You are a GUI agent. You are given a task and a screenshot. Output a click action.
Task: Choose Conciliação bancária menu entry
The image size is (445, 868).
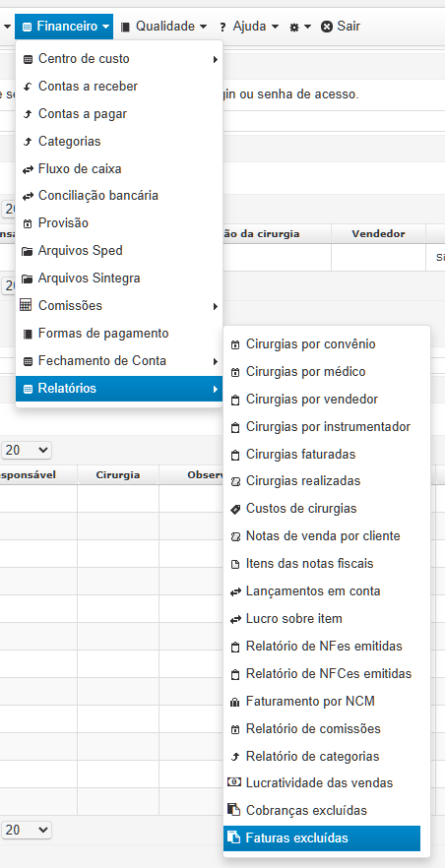click(119, 196)
